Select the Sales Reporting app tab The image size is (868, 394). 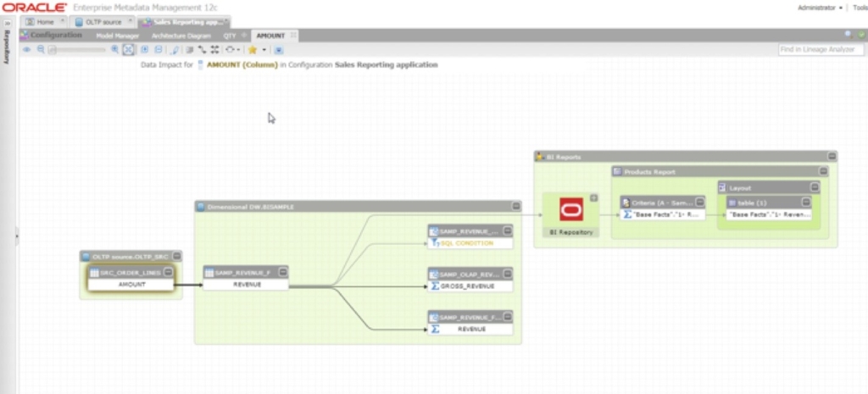click(184, 22)
